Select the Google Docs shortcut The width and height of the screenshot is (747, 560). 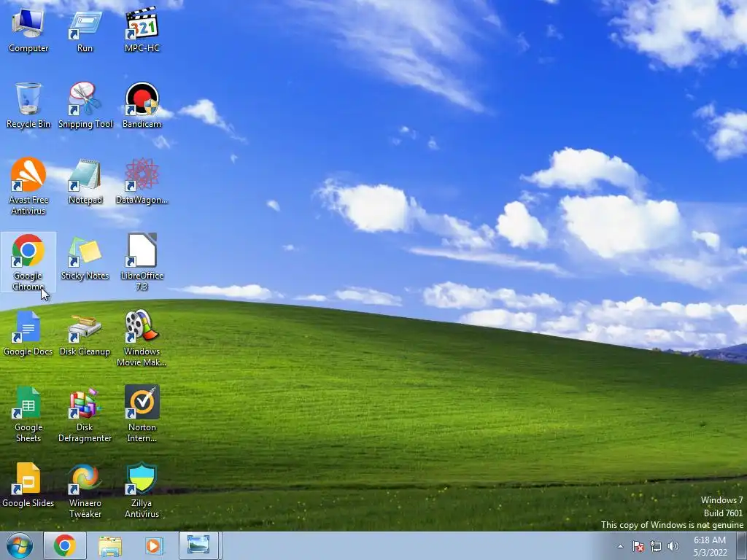click(28, 332)
